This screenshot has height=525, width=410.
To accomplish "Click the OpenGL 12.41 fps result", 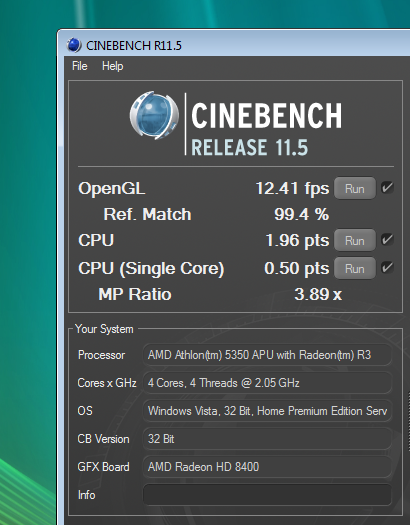I will pos(292,188).
